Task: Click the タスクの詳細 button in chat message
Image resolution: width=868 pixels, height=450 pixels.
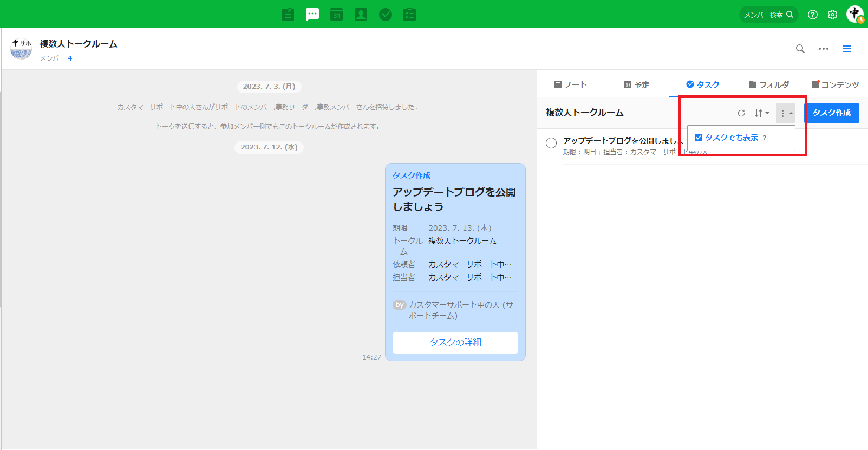Action: (455, 342)
